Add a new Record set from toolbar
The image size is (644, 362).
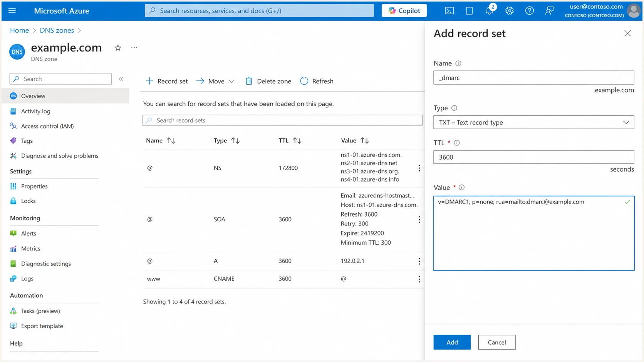click(x=167, y=81)
